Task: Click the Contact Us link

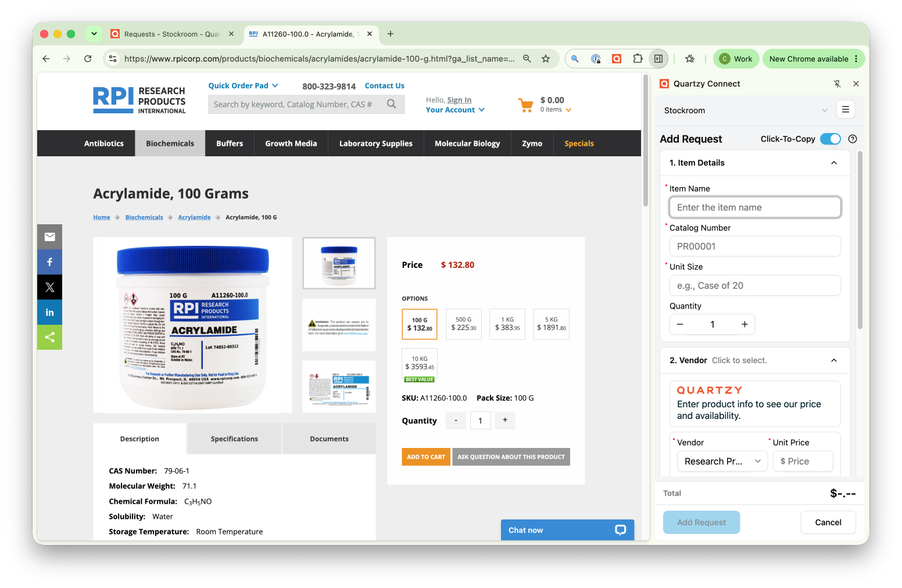Action: click(385, 85)
